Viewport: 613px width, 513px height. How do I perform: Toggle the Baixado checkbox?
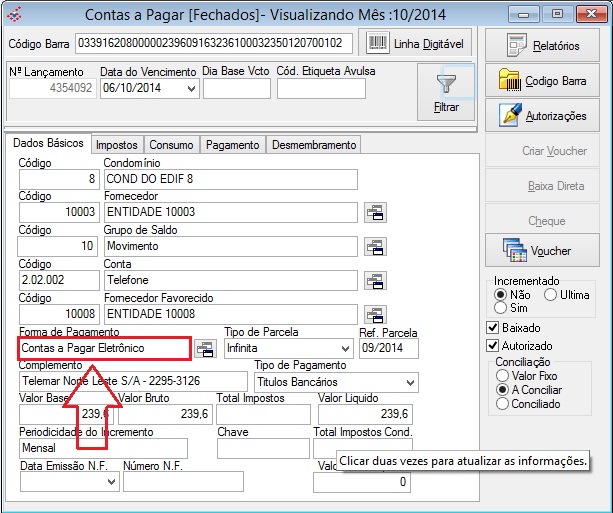click(492, 327)
